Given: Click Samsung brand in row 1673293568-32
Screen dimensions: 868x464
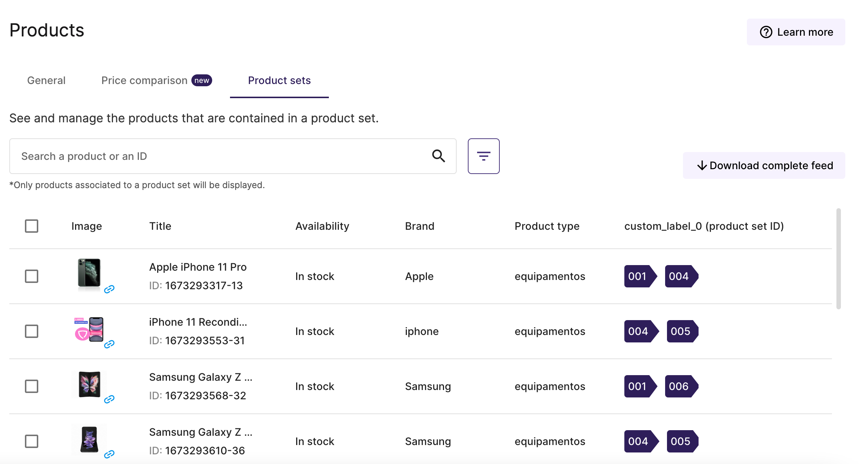Looking at the screenshot, I should pyautogui.click(x=428, y=386).
